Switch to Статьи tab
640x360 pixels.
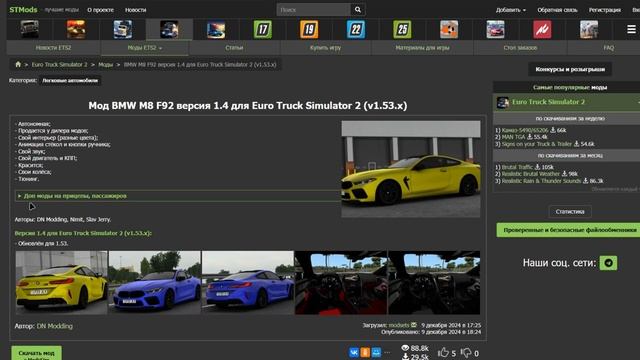[234, 48]
